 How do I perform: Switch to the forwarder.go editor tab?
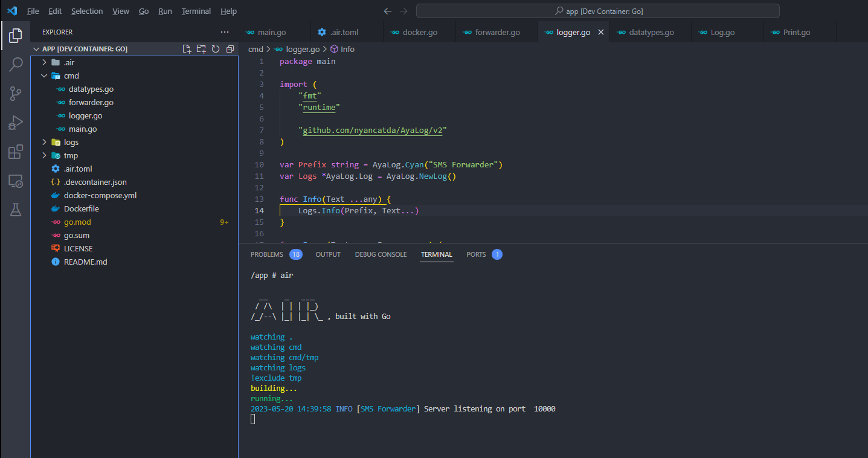click(x=497, y=32)
